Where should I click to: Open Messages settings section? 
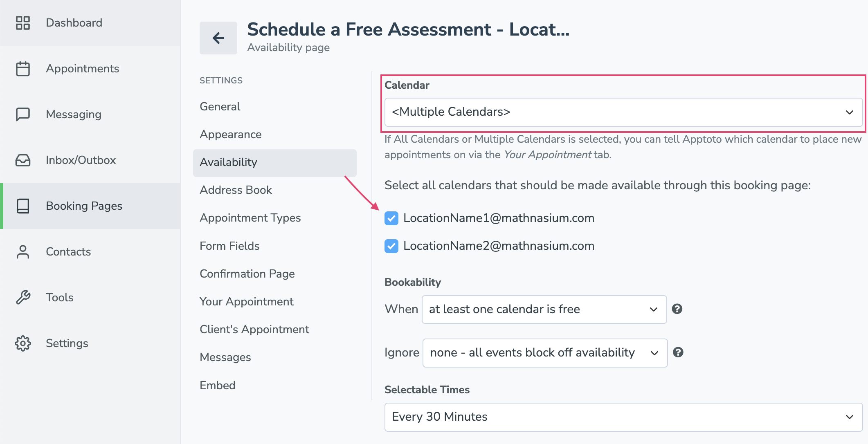tap(225, 357)
